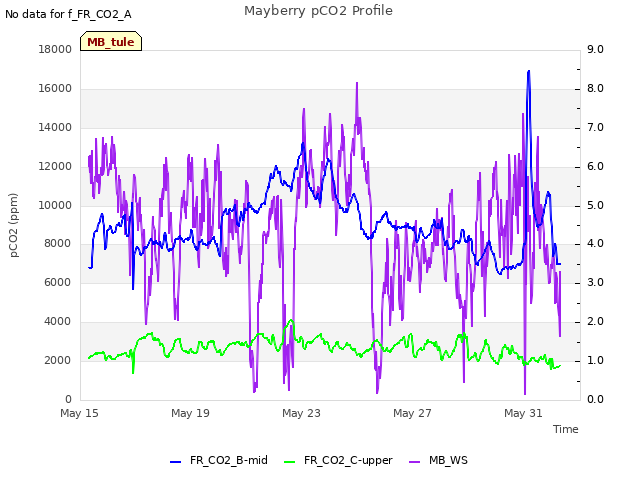Click the May 31 x-axis tick label
Image resolution: width=640 pixels, height=480 pixels.
523,413
